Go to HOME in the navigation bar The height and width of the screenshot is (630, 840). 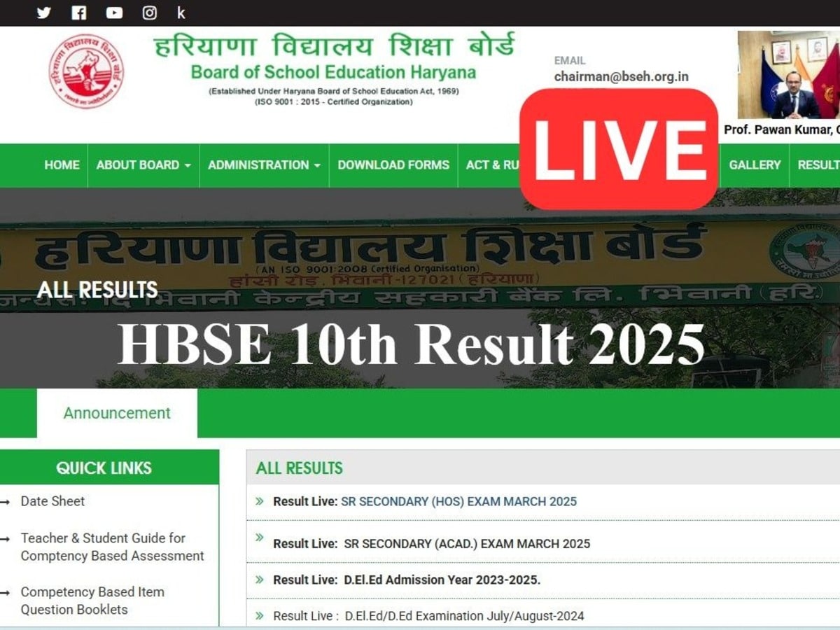coord(62,165)
